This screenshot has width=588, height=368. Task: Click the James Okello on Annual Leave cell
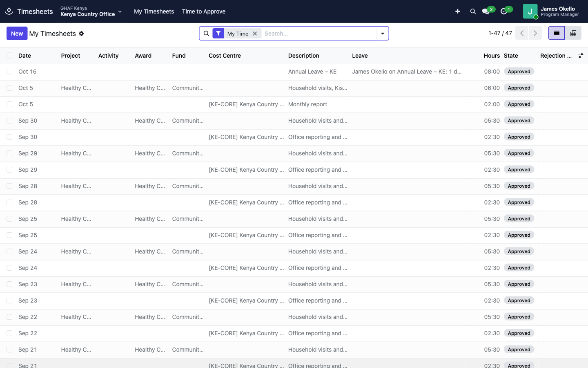pos(407,72)
